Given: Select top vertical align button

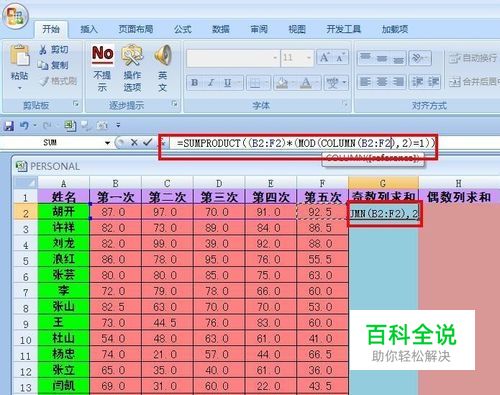Looking at the screenshot, I should [365, 58].
